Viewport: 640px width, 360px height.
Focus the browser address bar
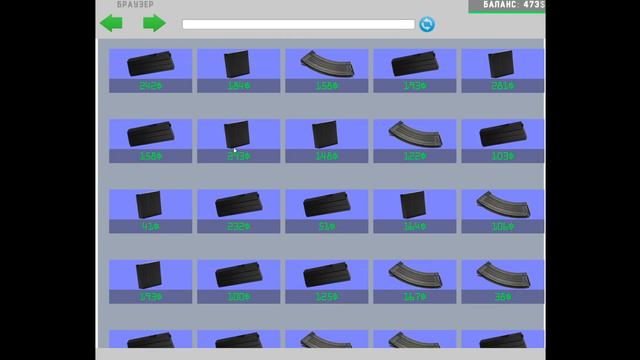pos(298,24)
